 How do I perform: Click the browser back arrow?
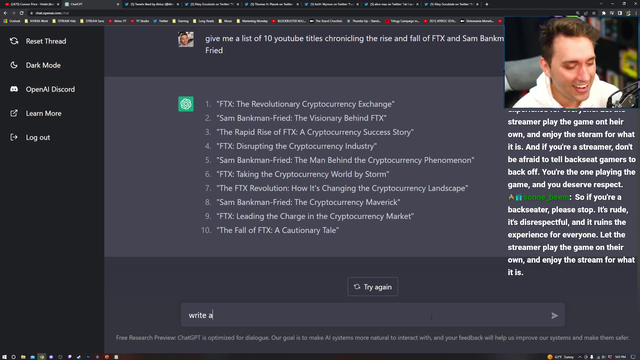pyautogui.click(x=5, y=13)
